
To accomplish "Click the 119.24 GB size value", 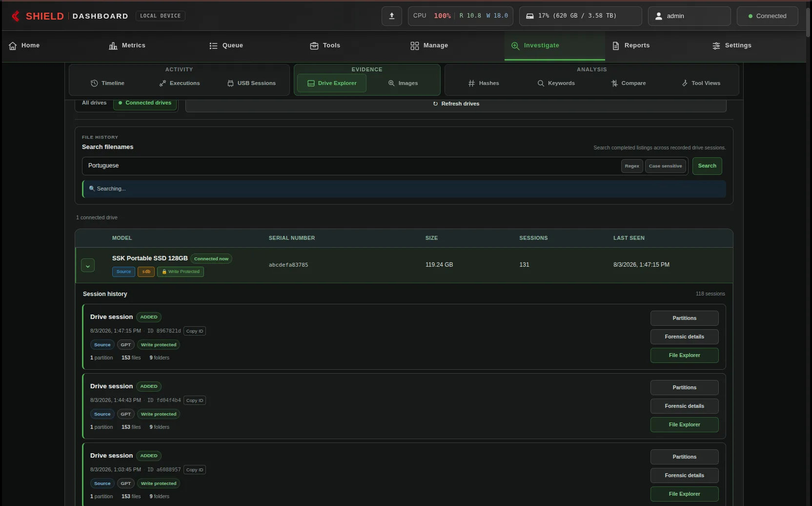I will pos(439,265).
